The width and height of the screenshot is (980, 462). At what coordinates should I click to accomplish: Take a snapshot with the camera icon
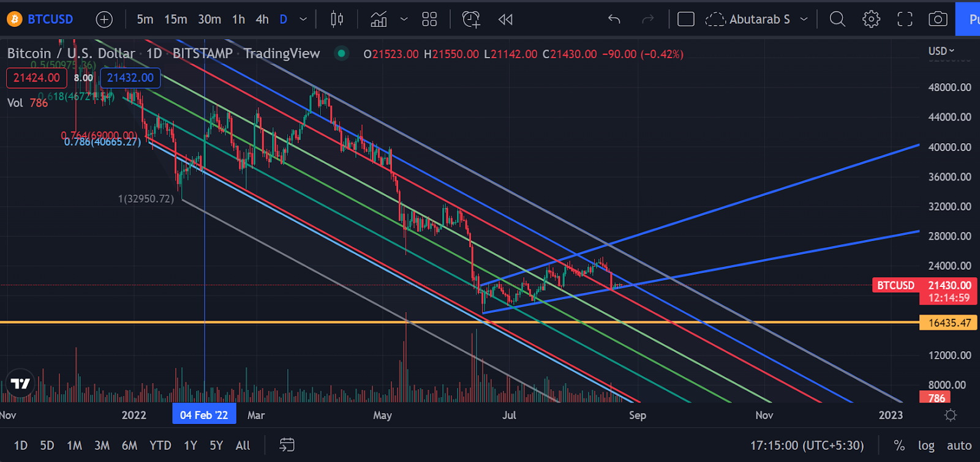(x=938, y=20)
